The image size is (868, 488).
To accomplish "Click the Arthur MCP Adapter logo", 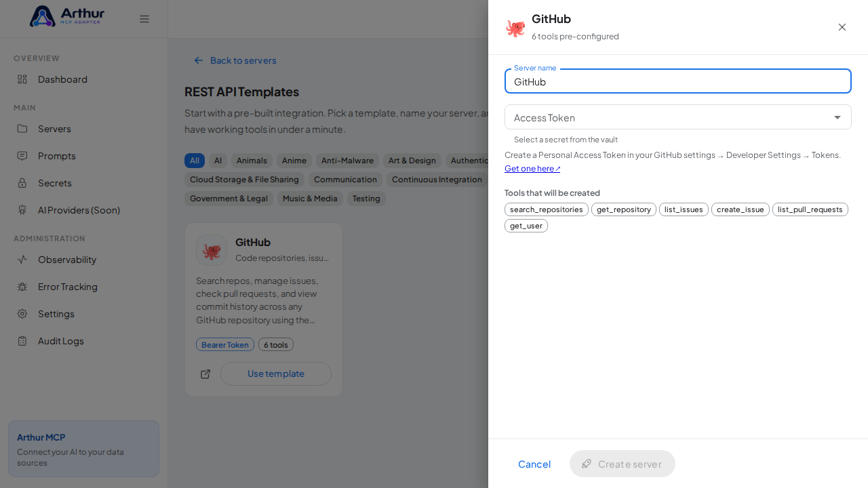I will click(67, 16).
